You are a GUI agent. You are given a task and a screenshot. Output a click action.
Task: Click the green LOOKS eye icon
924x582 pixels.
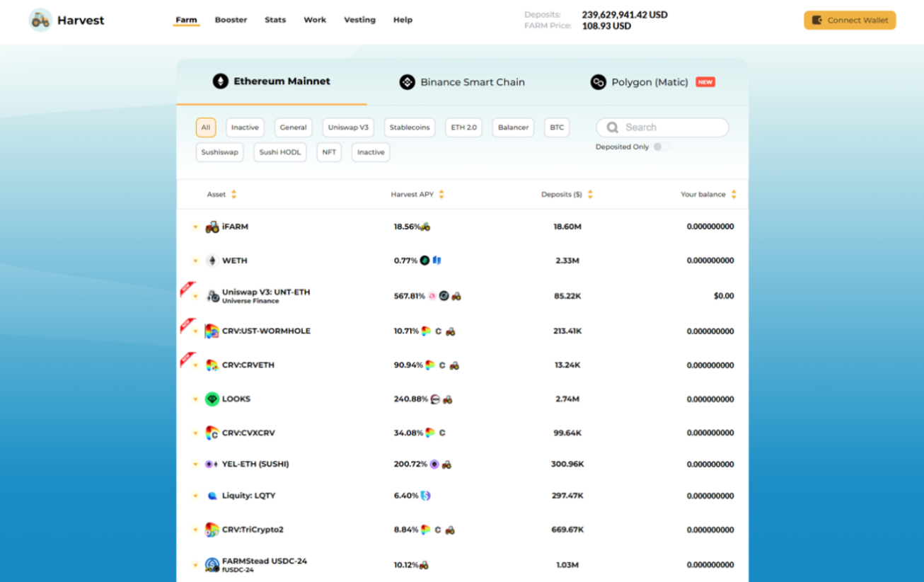tap(212, 399)
